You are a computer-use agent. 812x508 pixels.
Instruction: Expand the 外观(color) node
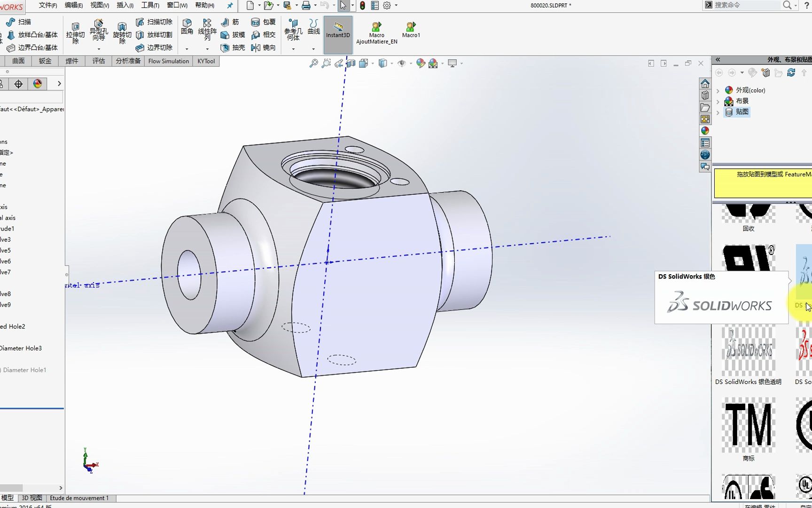pos(718,90)
